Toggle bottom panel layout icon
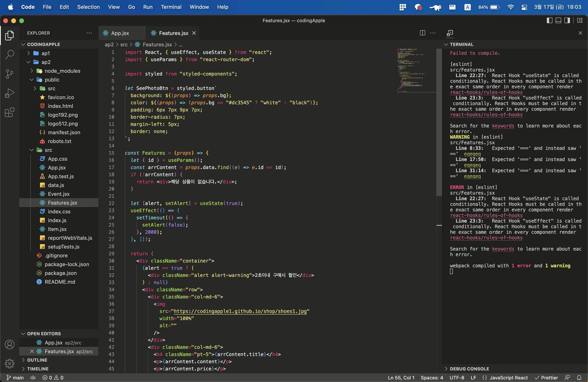The height and width of the screenshot is (382, 588). click(x=558, y=21)
